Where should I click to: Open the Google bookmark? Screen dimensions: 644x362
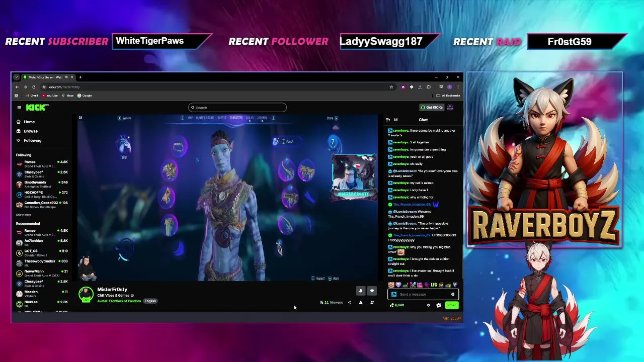(85, 96)
